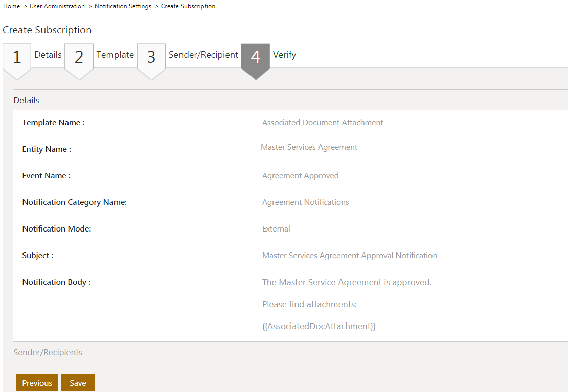Viewport: 568px width, 392px height.
Task: Click the Agreement Approved event value
Action: click(300, 176)
